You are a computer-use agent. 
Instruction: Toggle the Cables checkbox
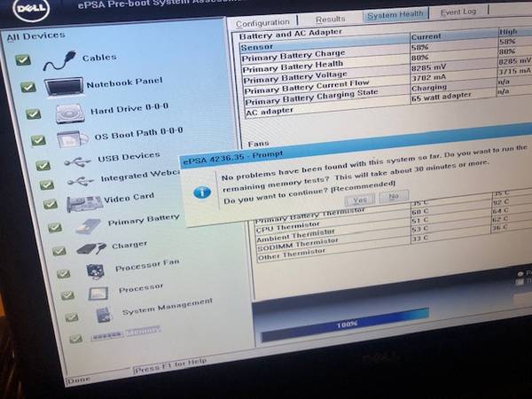22,61
